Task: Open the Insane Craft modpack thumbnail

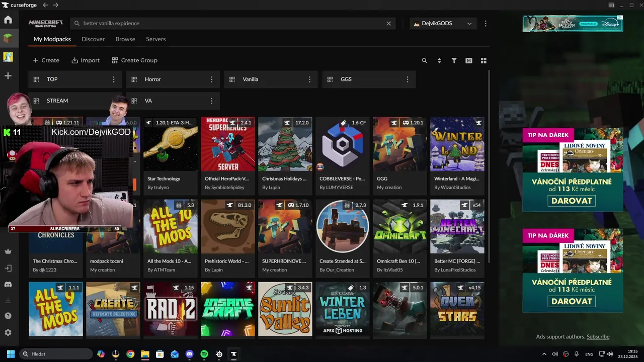Action: [228, 309]
